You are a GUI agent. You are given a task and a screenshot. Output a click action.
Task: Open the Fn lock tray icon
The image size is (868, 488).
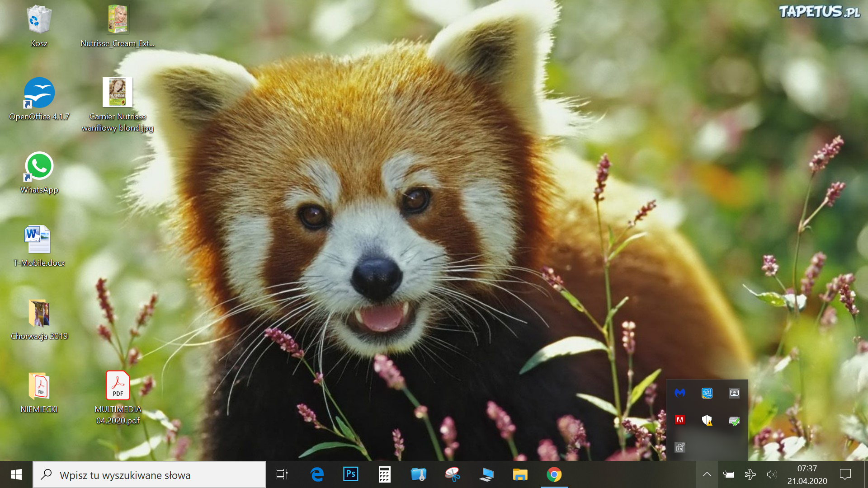pos(680,447)
